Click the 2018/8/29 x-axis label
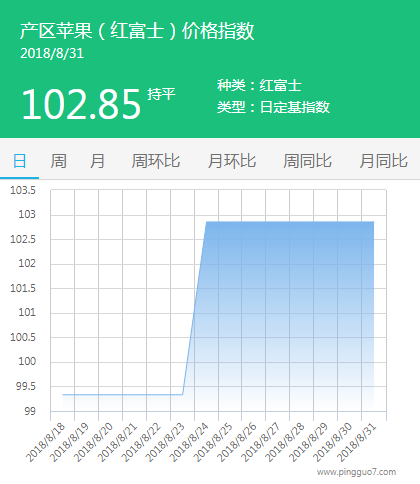The height and width of the screenshot is (484, 420). point(310,442)
